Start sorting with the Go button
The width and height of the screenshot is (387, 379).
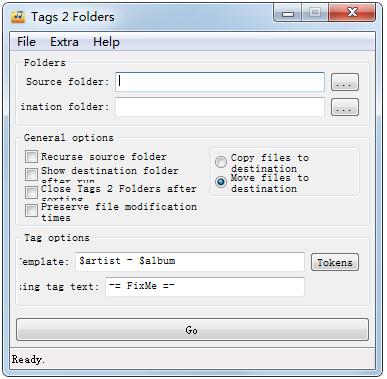pos(192,330)
